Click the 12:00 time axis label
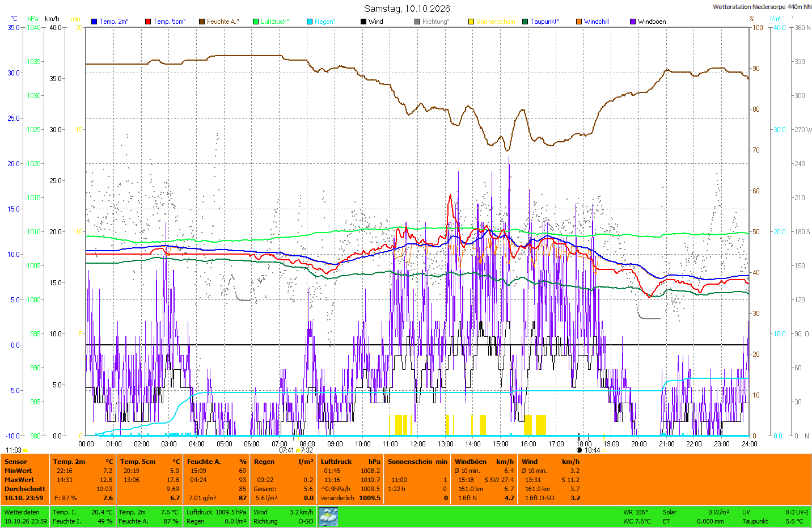Image resolution: width=812 pixels, height=528 pixels. (x=418, y=443)
